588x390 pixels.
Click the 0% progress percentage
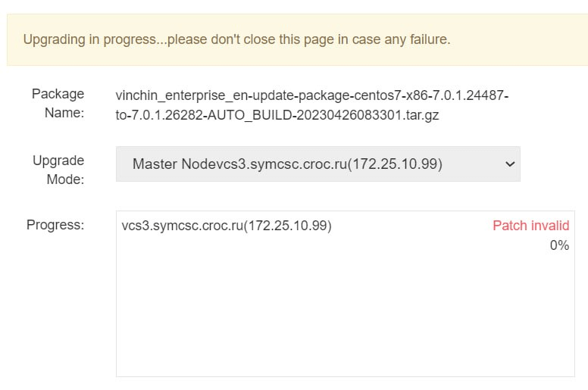(x=559, y=245)
